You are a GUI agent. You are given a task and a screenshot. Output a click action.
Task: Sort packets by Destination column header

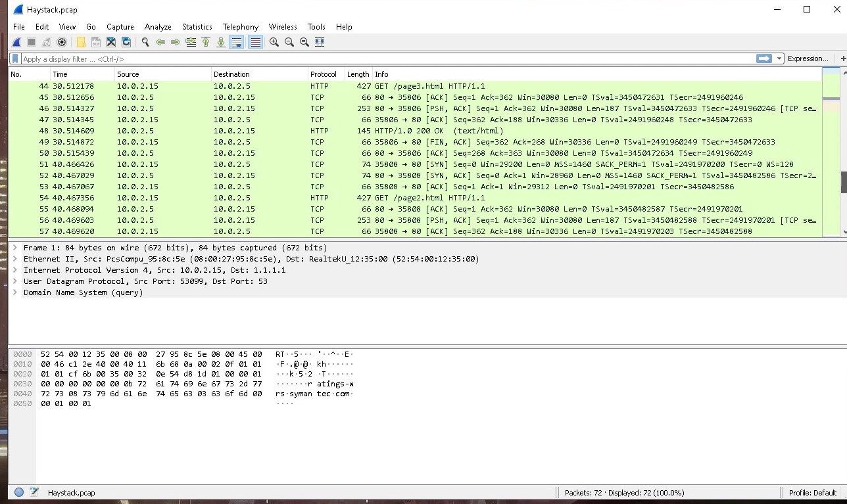point(260,74)
